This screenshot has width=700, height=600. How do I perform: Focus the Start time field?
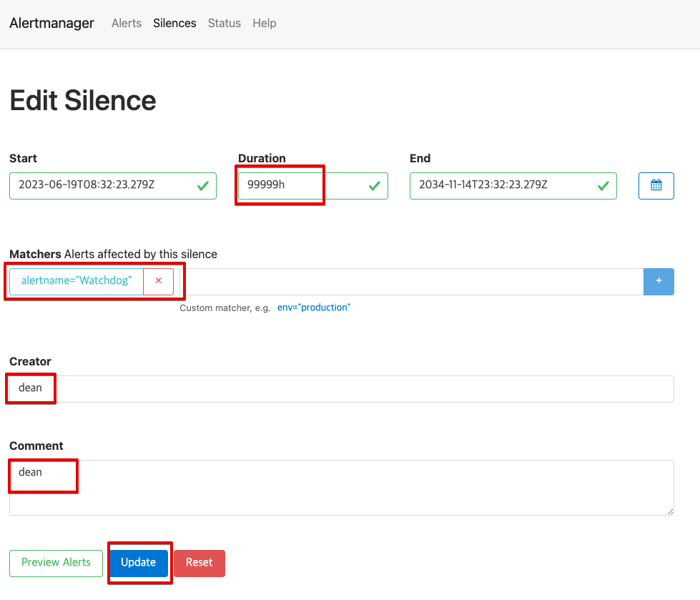click(x=113, y=186)
